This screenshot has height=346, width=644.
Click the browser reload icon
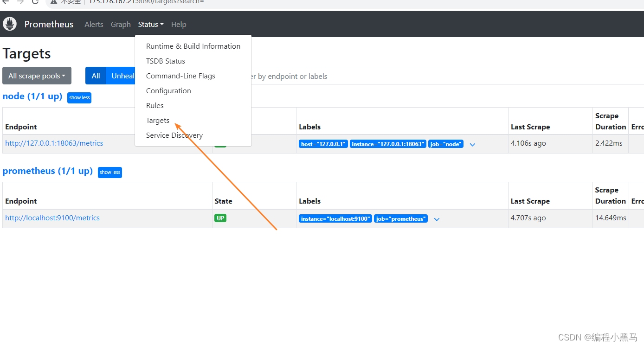[x=35, y=2]
